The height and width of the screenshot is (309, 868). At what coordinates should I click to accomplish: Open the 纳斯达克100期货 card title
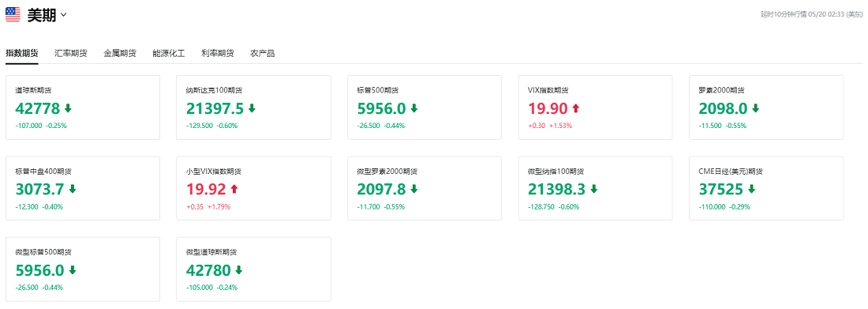214,90
